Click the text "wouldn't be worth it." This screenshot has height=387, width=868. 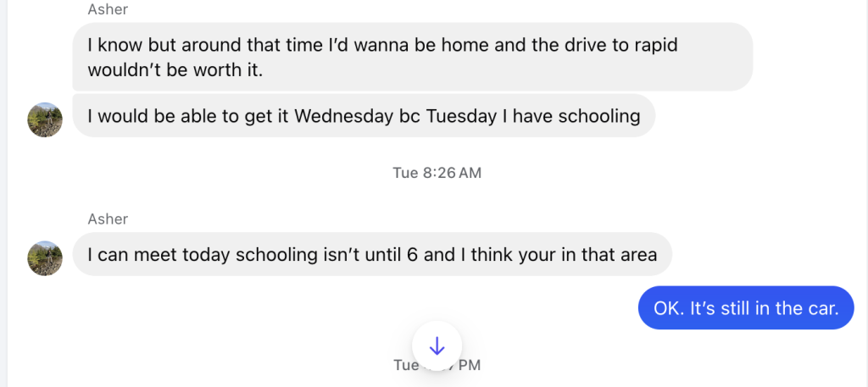click(x=175, y=70)
